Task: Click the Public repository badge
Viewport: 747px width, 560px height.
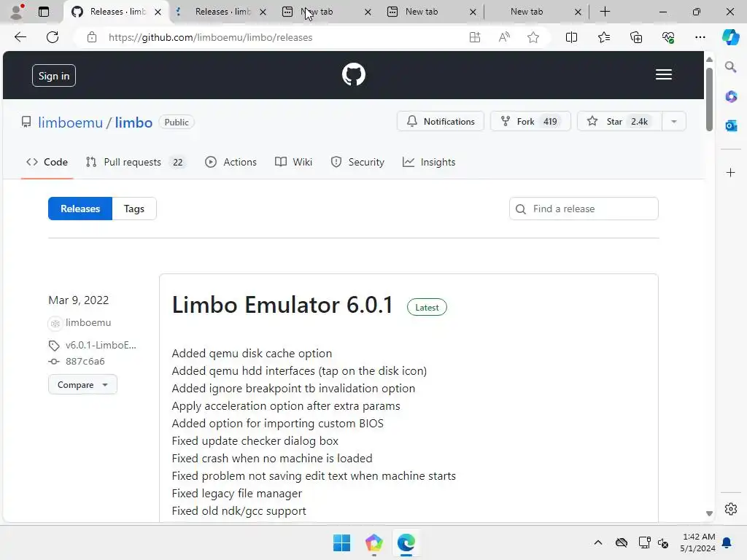Action: coord(177,122)
